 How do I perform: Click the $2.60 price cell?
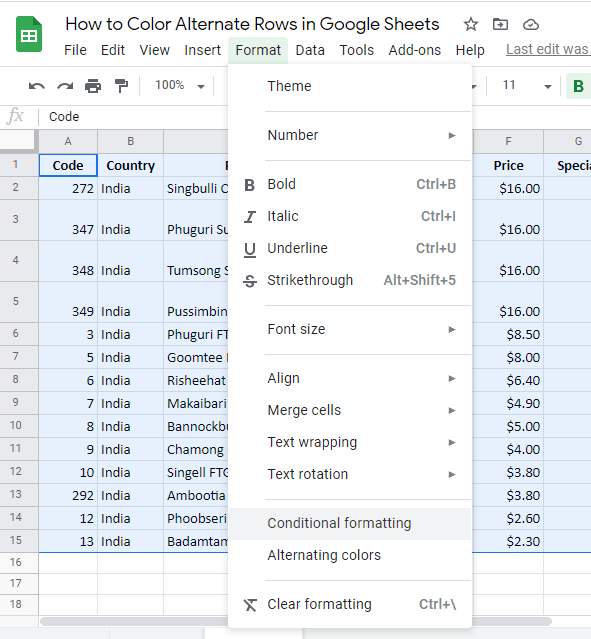(x=508, y=518)
